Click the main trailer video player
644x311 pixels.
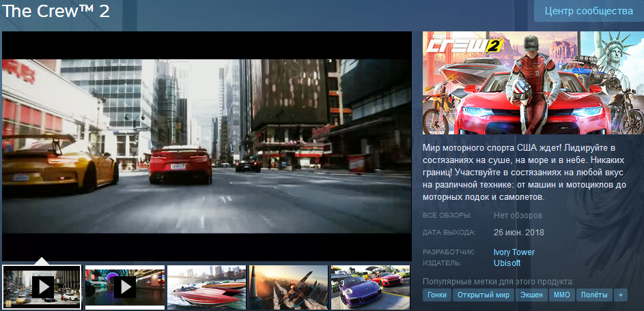207,146
